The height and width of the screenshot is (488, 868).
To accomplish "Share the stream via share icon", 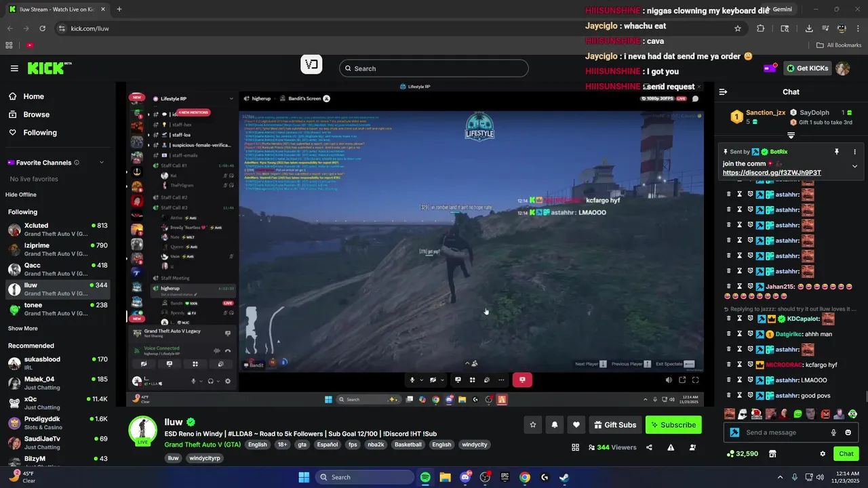I will pos(649,447).
